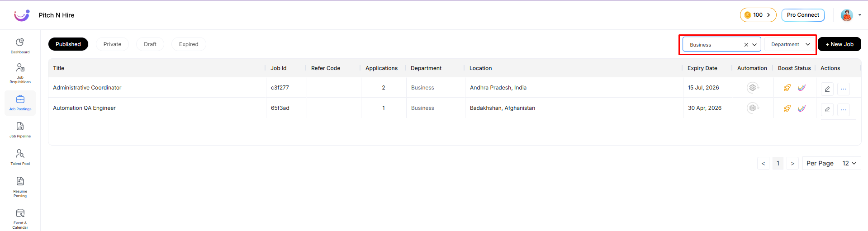Open the 100 coins balance chevron
The width and height of the screenshot is (868, 231).
(768, 15)
